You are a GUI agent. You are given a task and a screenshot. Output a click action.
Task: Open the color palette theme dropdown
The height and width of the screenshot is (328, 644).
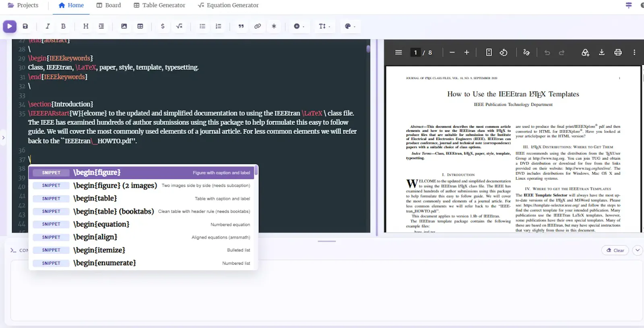click(x=350, y=26)
